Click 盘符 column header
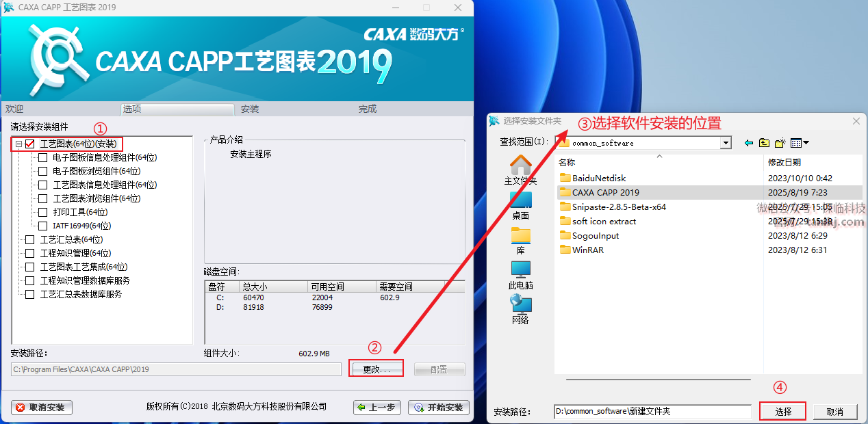This screenshot has width=868, height=424. [222, 287]
